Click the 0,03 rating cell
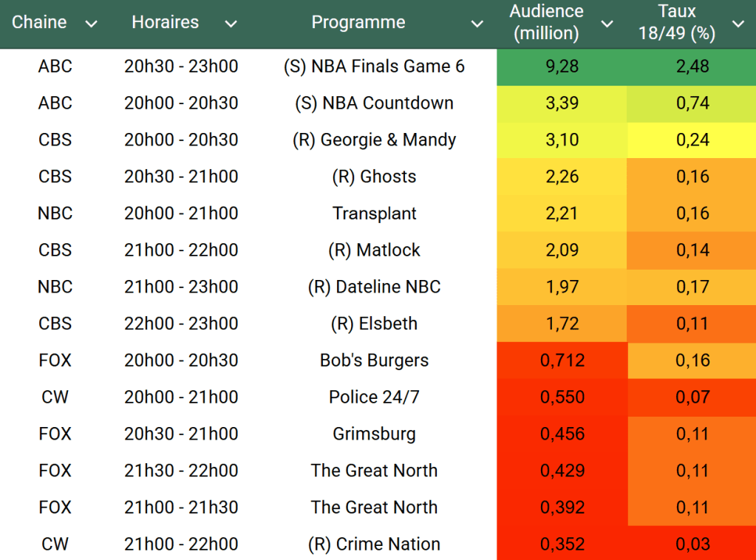756x560 pixels. tap(692, 544)
